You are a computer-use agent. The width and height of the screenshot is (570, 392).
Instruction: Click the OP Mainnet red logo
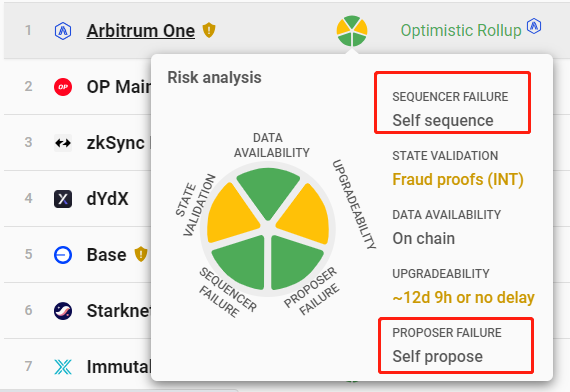click(63, 87)
